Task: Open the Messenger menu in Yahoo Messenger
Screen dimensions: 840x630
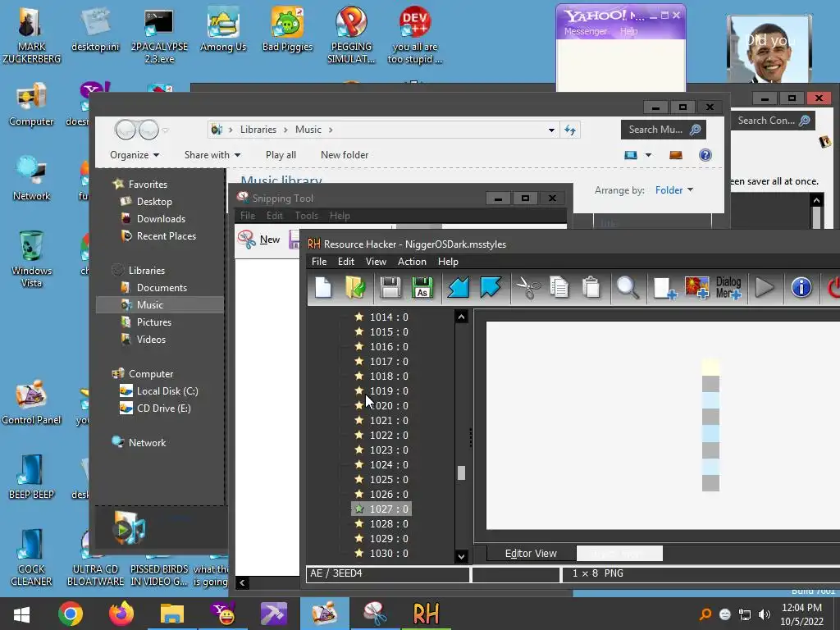Action: pos(585,31)
